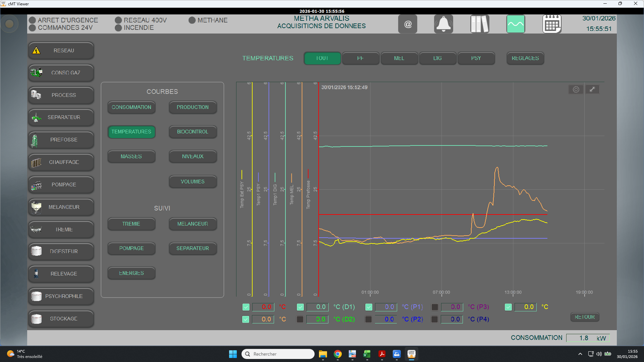Click the RETOUR button
The image size is (644, 362).
[585, 317]
